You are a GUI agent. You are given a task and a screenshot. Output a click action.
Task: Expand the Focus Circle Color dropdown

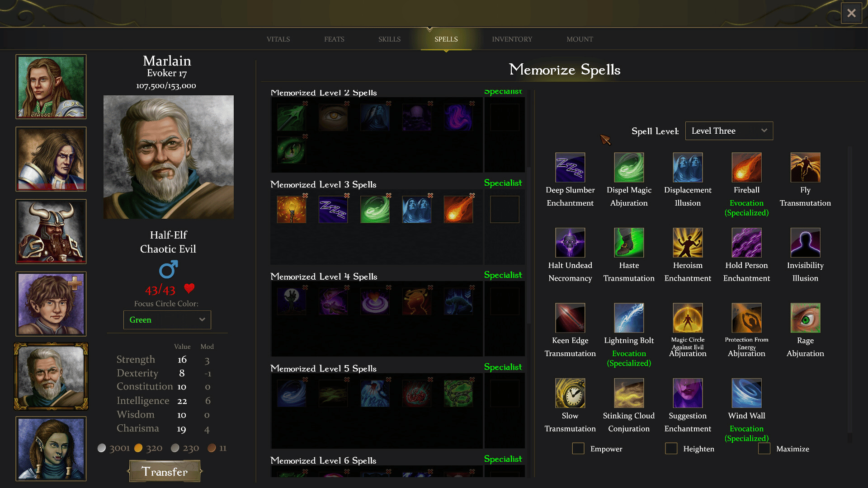point(167,320)
